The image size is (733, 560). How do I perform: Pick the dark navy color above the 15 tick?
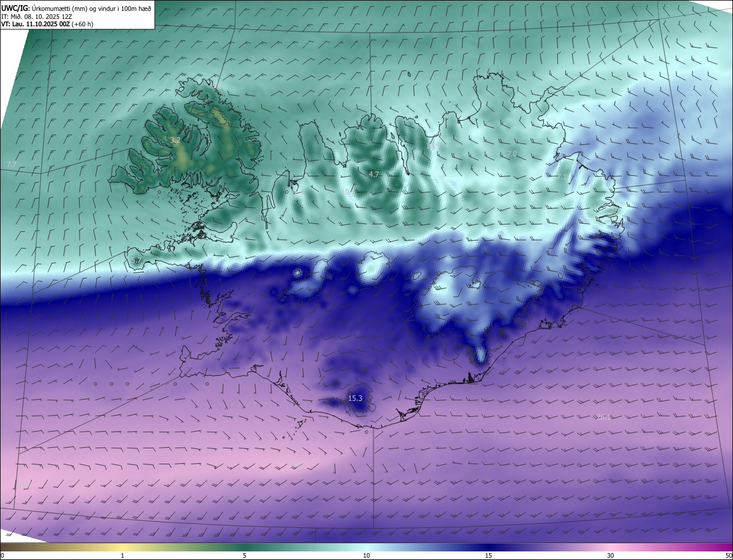tap(488, 547)
